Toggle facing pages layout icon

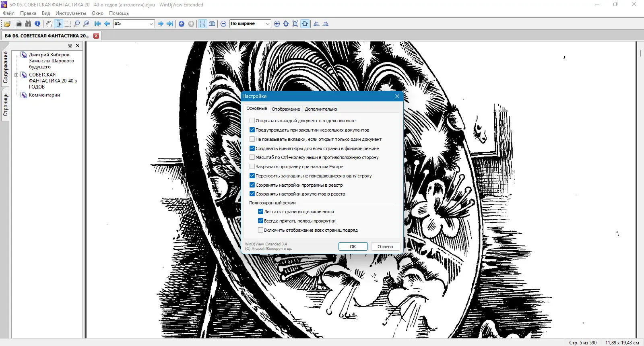[x=212, y=24]
